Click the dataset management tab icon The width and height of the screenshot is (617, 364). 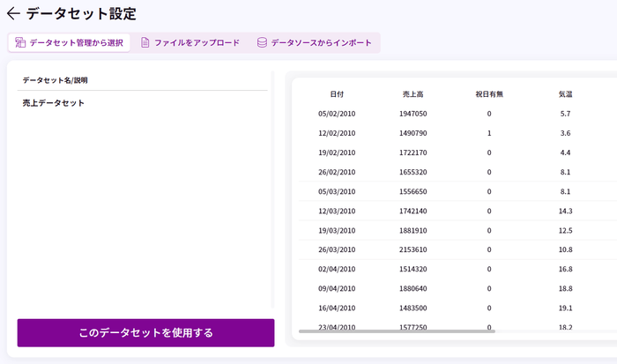coord(20,42)
